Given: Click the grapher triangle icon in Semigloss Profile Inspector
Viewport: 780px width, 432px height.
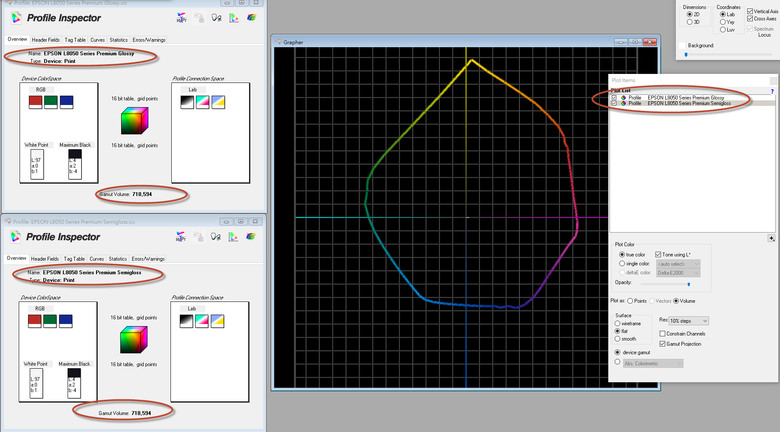Looking at the screenshot, I should pos(233,237).
